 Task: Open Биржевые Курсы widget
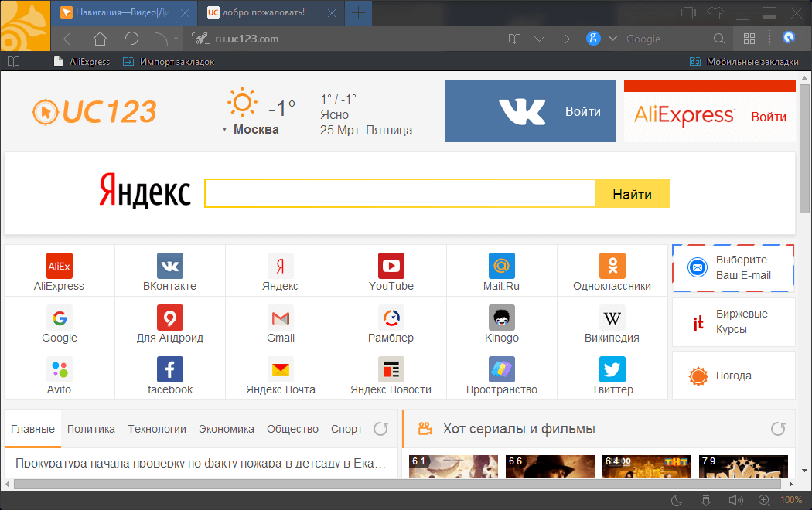pos(733,321)
